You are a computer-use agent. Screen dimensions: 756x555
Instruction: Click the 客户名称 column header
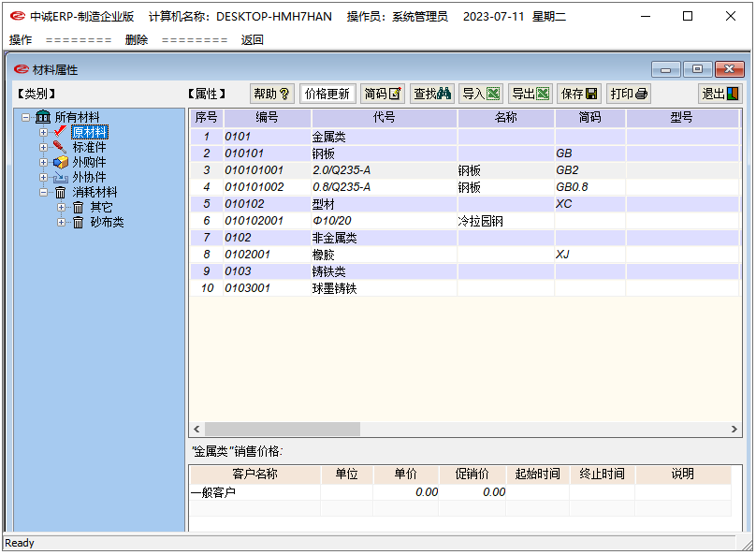(255, 474)
